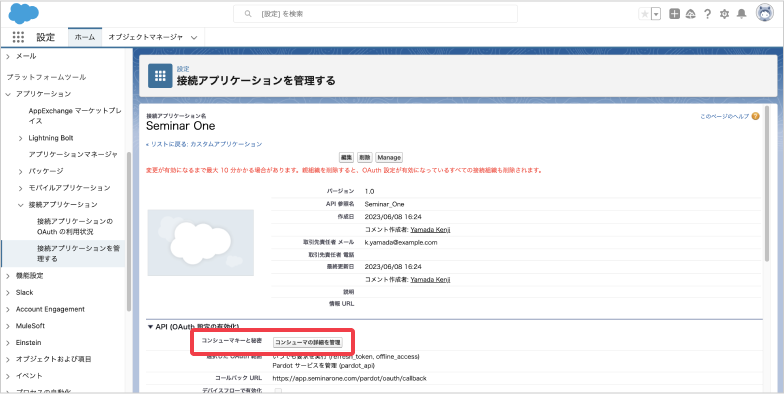Open the オブジェクトマネージャ tab dropdown chevron
The image size is (784, 394).
pos(194,38)
